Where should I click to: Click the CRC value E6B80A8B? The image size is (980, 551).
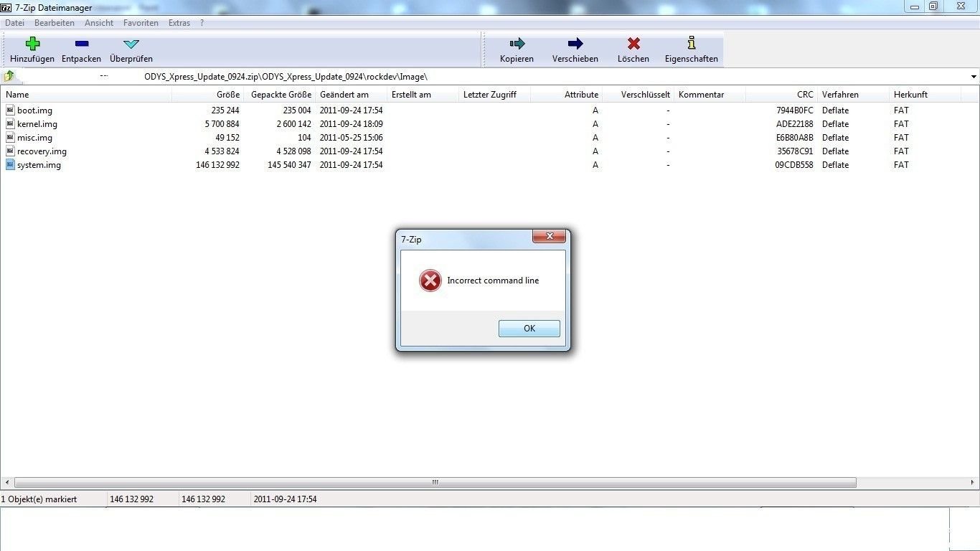pyautogui.click(x=795, y=138)
